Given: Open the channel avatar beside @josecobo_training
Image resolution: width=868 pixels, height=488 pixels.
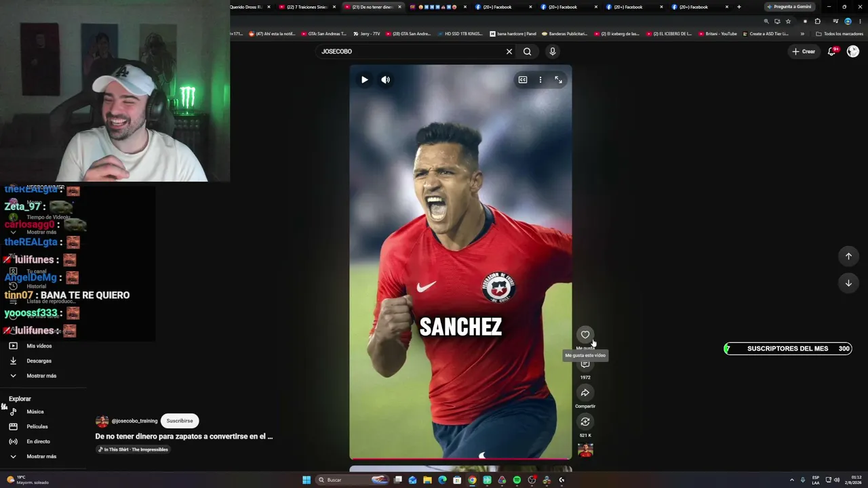Looking at the screenshot, I should coord(102,421).
